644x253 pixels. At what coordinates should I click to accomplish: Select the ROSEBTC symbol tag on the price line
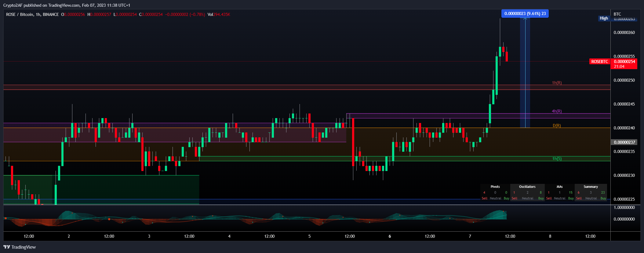click(x=599, y=61)
